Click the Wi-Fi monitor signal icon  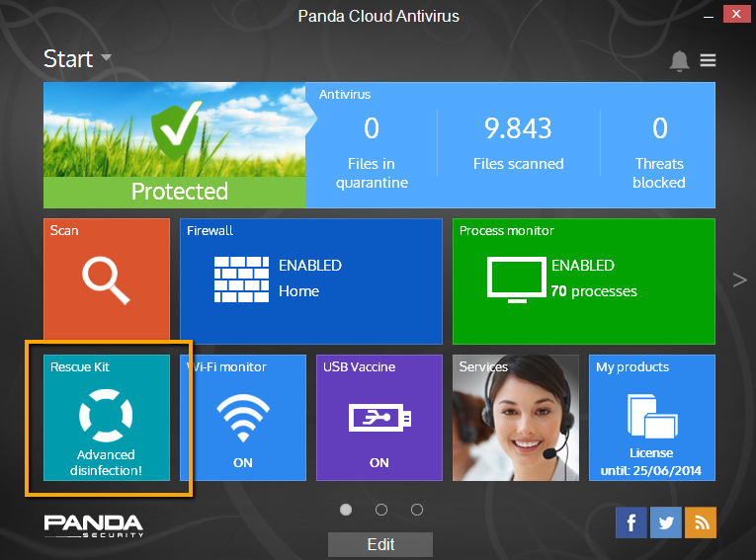243,418
